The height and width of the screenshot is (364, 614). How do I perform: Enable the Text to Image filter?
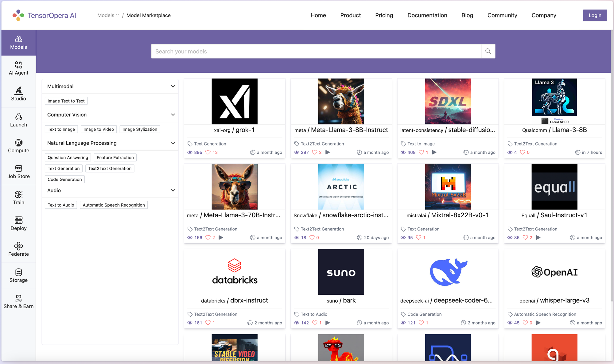61,129
